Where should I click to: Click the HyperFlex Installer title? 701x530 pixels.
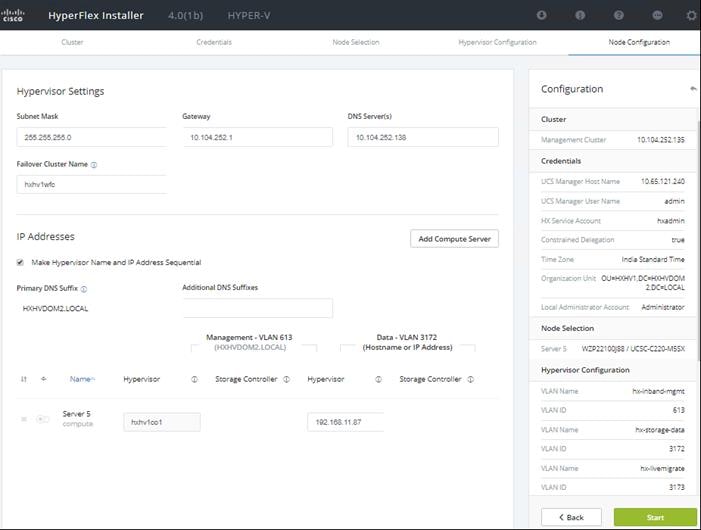[x=96, y=15]
